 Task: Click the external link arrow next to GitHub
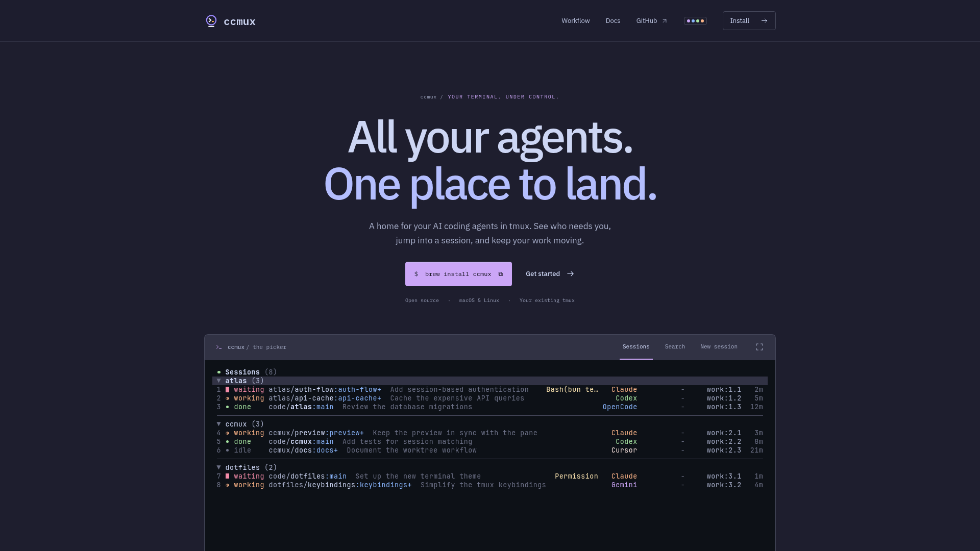(665, 21)
